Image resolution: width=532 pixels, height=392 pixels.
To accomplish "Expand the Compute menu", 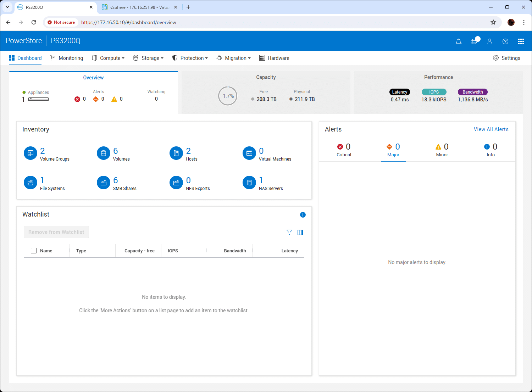I will coord(108,58).
